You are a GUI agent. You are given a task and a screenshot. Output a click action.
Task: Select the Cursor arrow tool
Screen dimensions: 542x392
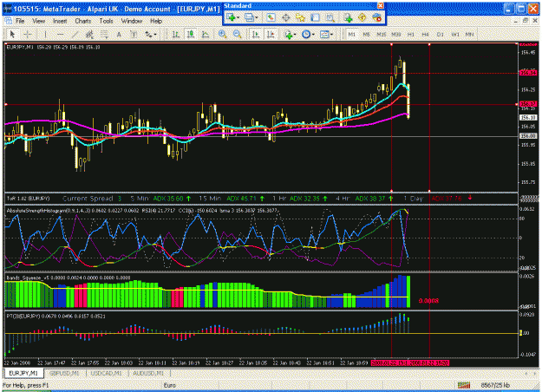click(12, 34)
